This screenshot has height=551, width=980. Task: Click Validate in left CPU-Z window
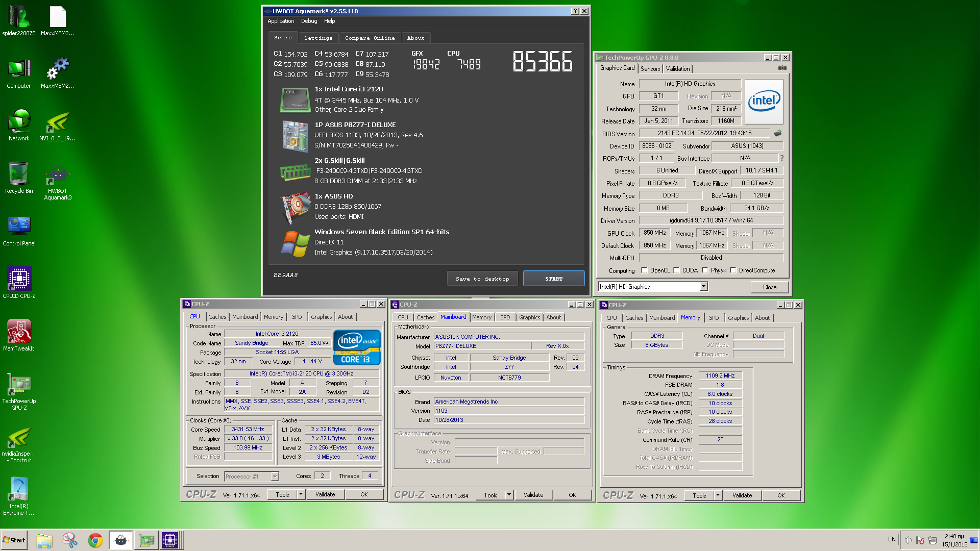(325, 494)
